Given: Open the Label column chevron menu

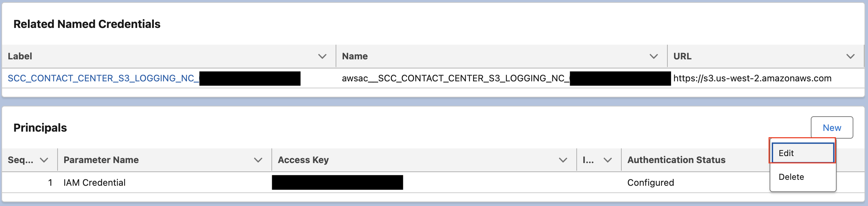Looking at the screenshot, I should 322,56.
